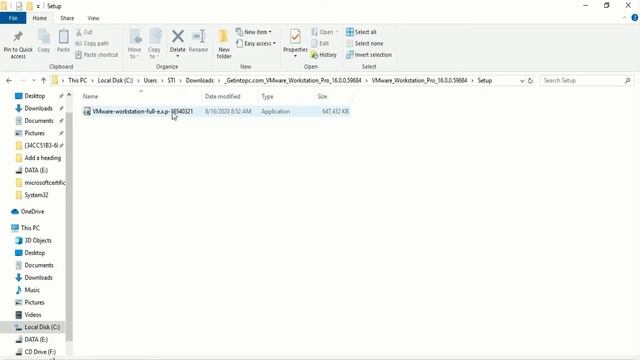Open CD Drive (F:) in sidebar
Image resolution: width=640 pixels, height=360 pixels.
pos(40,352)
